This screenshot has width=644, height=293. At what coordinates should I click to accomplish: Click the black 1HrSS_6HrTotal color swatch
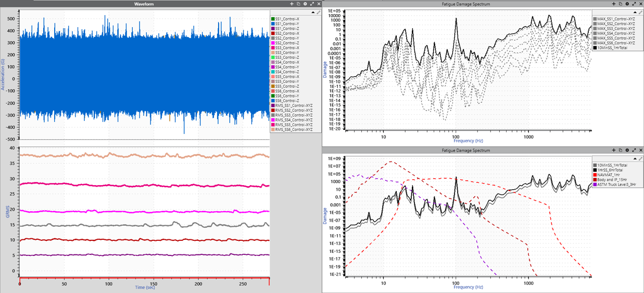pyautogui.click(x=595, y=170)
